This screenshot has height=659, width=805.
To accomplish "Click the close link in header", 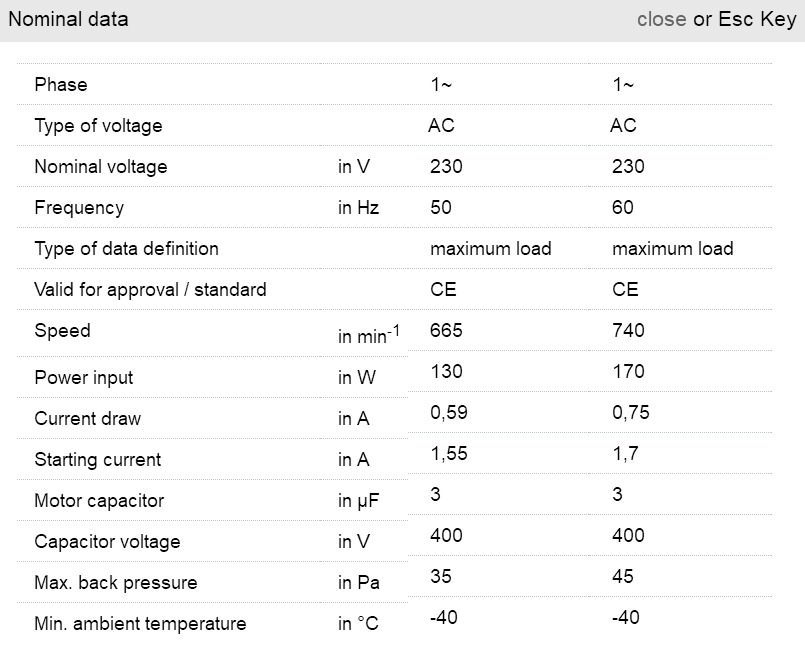I will pos(661,19).
